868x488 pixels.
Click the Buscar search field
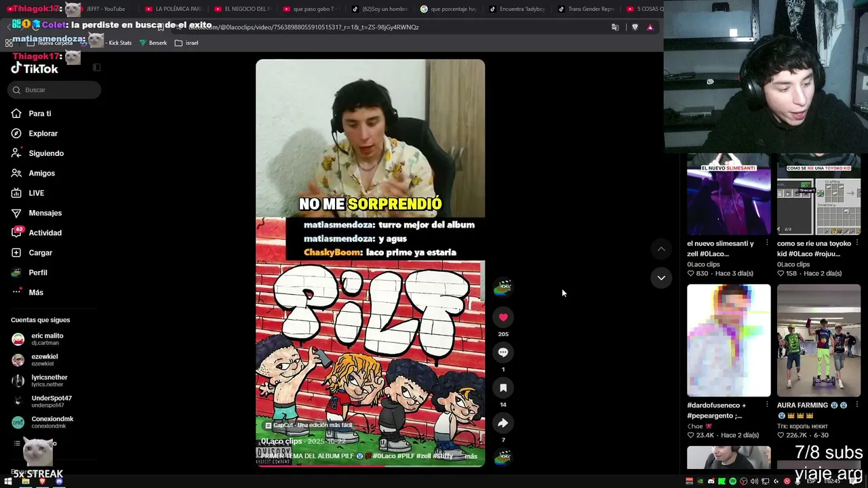tap(54, 89)
